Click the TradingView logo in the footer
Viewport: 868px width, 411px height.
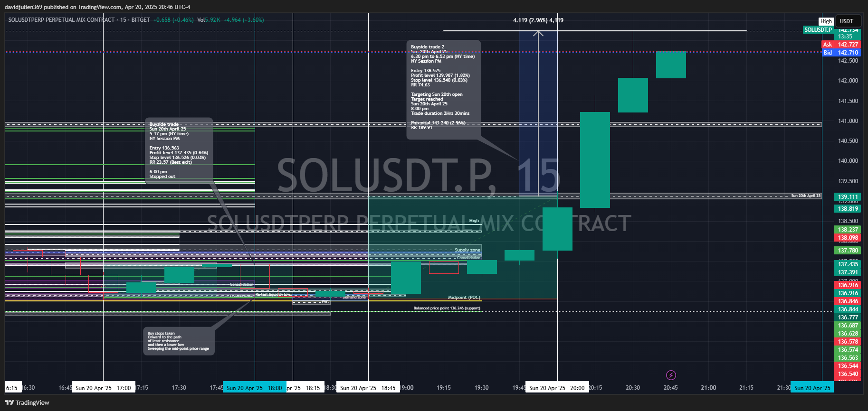tap(27, 402)
